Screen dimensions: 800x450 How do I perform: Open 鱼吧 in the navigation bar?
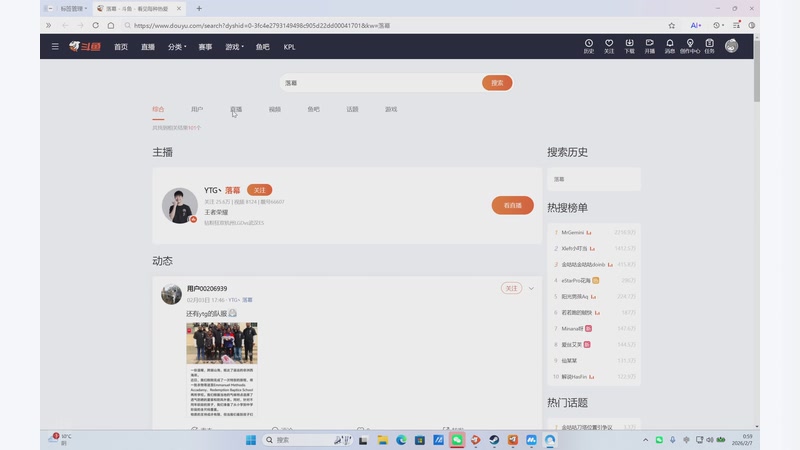click(x=263, y=46)
